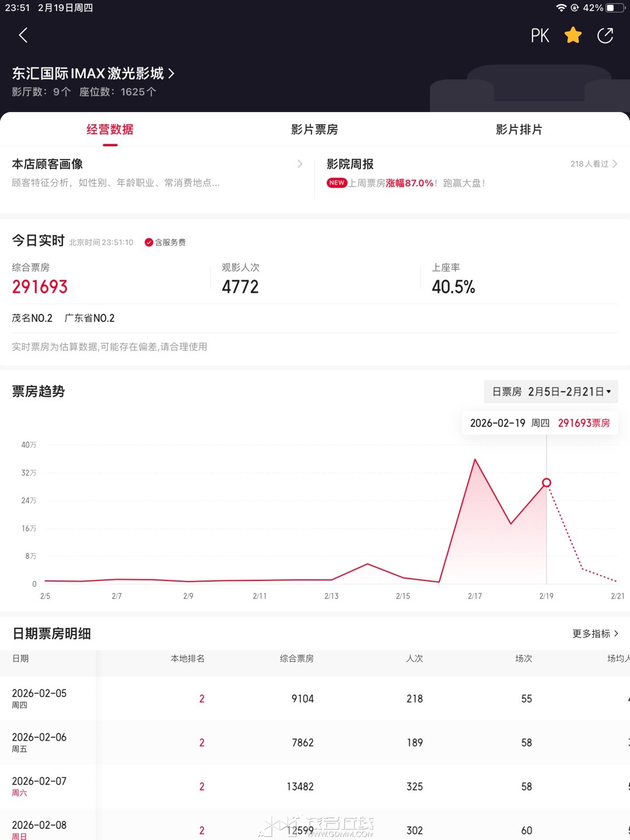Tap the red NEW badge
Screen dimensions: 630x840
click(x=337, y=183)
